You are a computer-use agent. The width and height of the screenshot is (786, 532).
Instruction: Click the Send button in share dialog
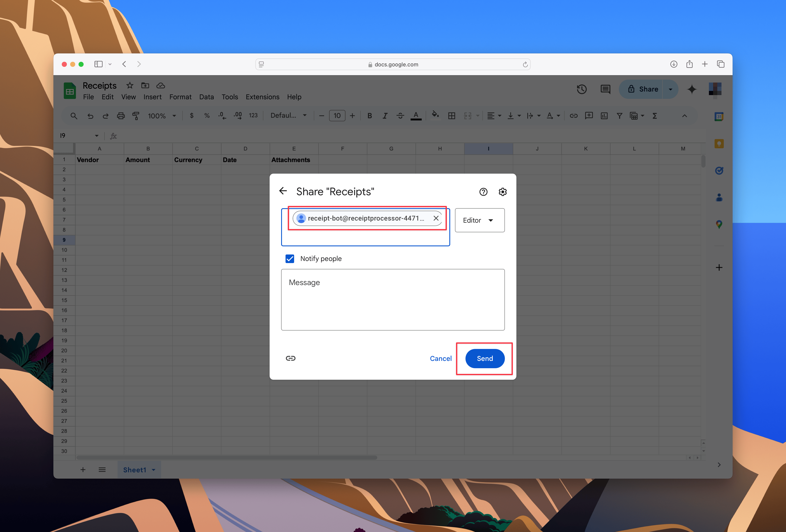(485, 359)
